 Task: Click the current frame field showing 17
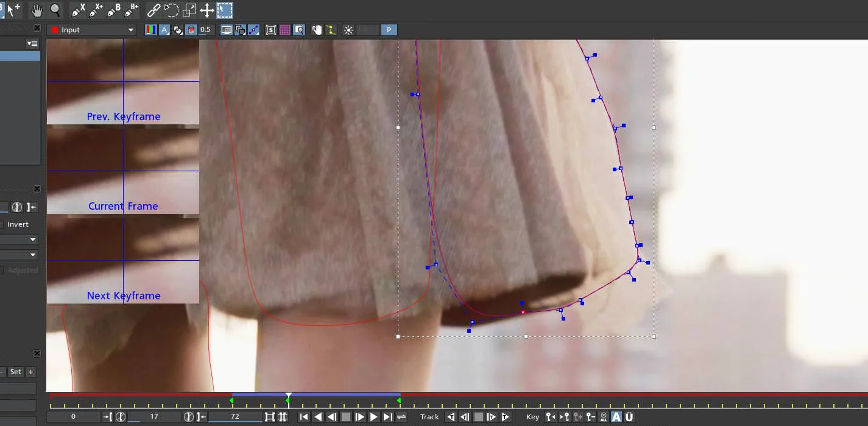pos(154,417)
